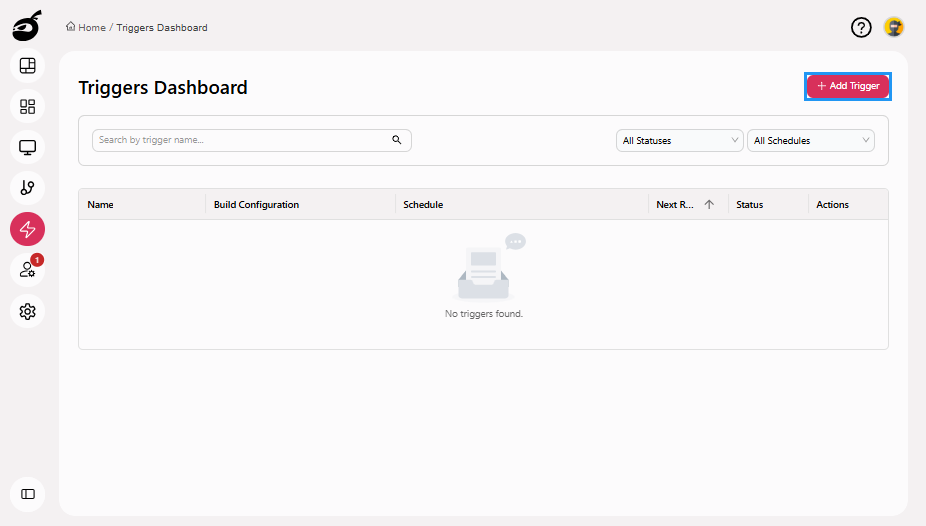Toggle the sidebar collapse icon

click(28, 494)
